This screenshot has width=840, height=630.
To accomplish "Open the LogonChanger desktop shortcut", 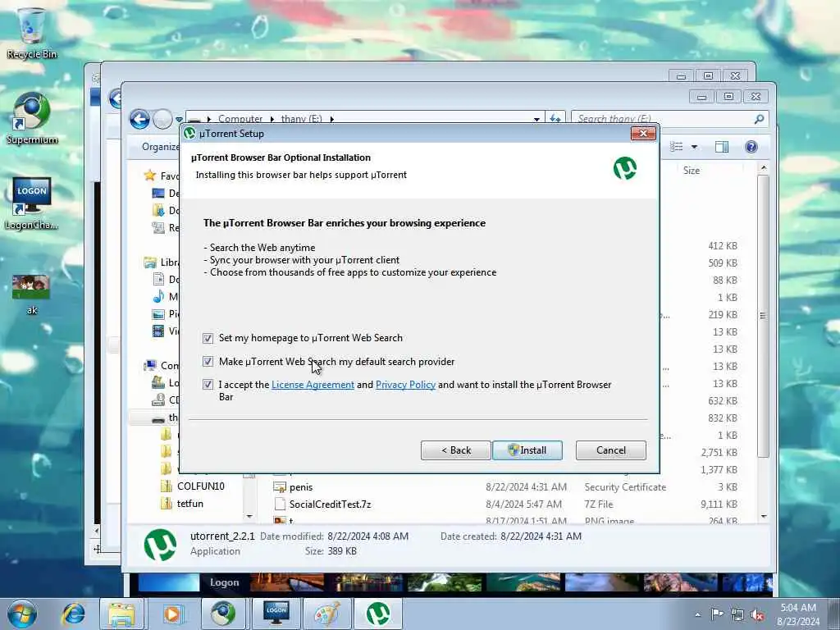I will [x=31, y=203].
